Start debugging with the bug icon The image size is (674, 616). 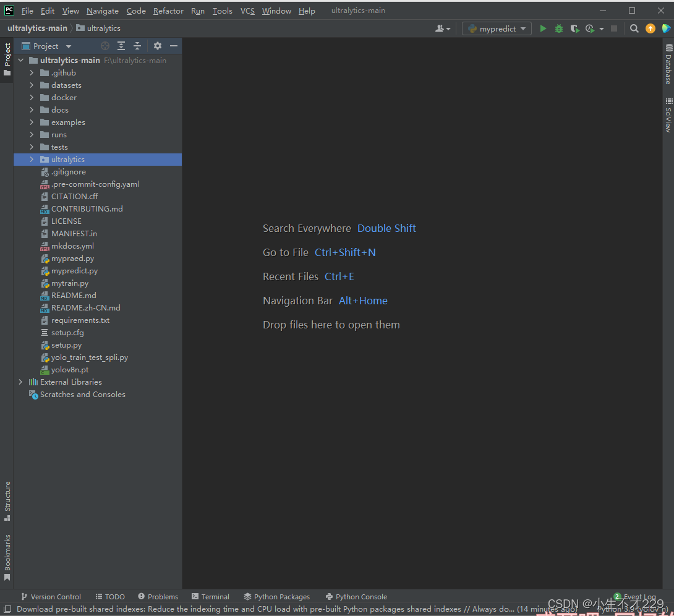[x=559, y=28]
